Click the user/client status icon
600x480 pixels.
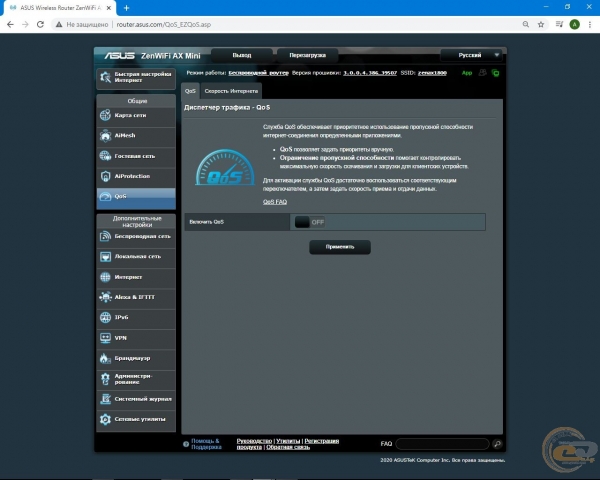click(x=483, y=73)
